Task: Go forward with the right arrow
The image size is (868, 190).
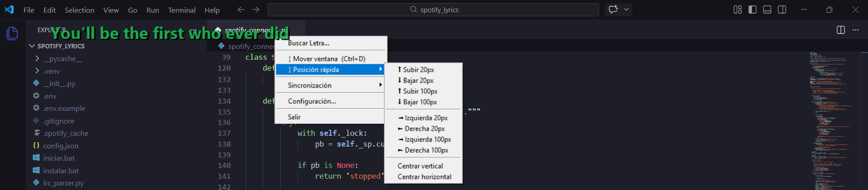Action: (256, 9)
